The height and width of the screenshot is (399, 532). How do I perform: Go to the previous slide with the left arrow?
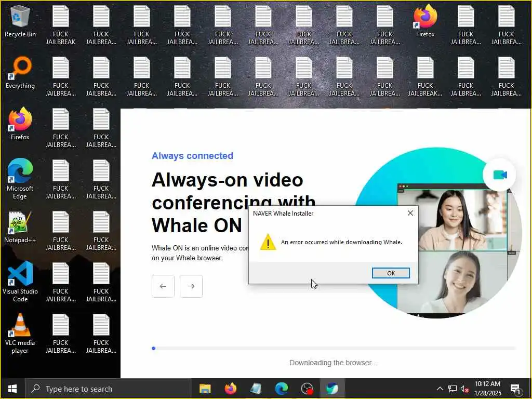tap(163, 286)
